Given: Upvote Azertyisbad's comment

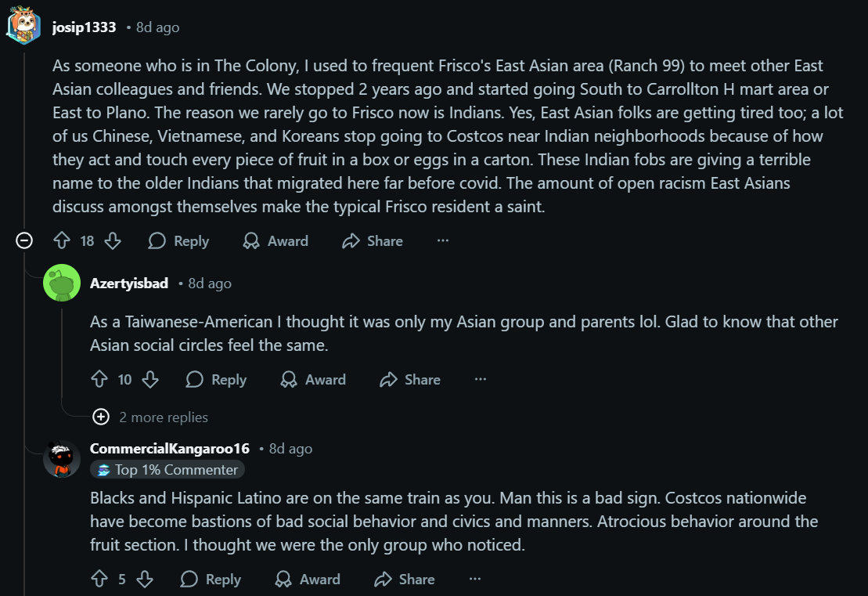Looking at the screenshot, I should point(99,380).
